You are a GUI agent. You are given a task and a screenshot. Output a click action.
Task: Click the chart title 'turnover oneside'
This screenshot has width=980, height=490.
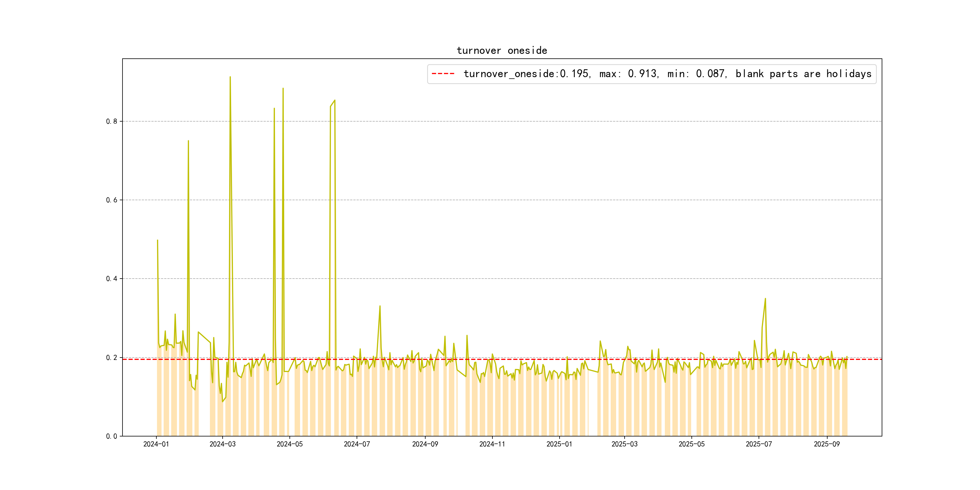click(502, 51)
